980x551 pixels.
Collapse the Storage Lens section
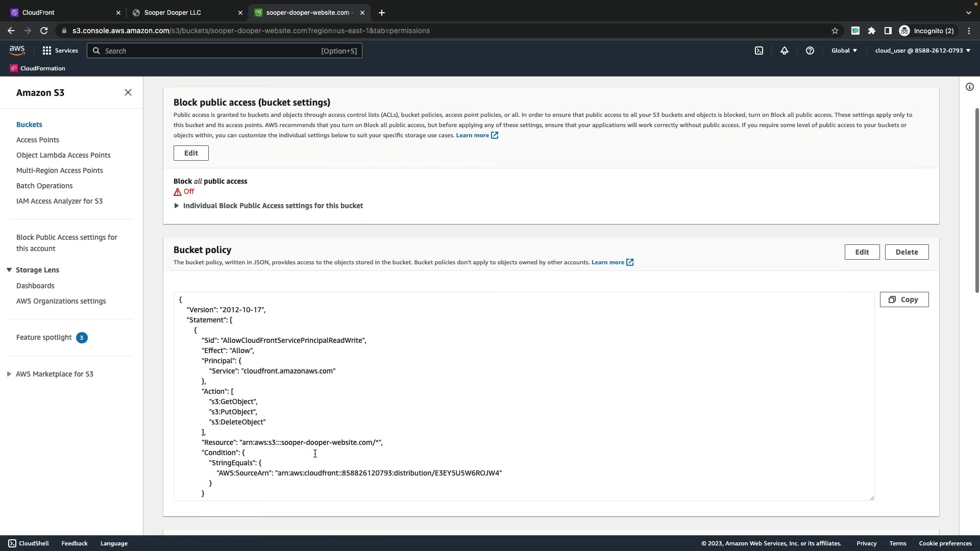[x=9, y=270]
